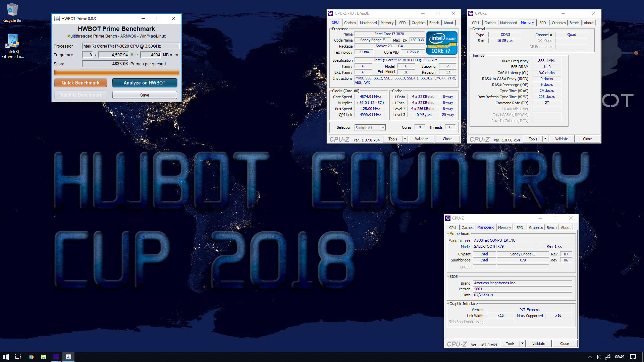Open File Explorer from taskbar
The image size is (644, 362).
click(43, 357)
